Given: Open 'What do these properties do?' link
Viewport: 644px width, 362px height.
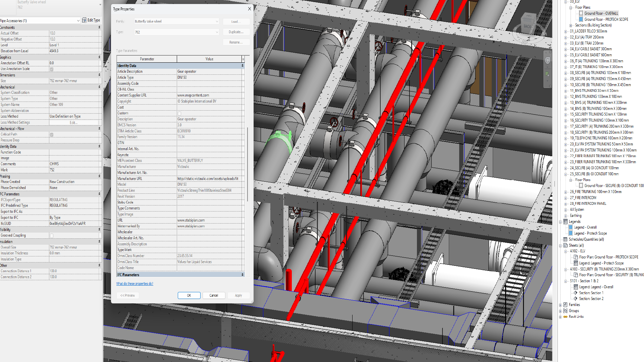Looking at the screenshot, I should (x=135, y=284).
